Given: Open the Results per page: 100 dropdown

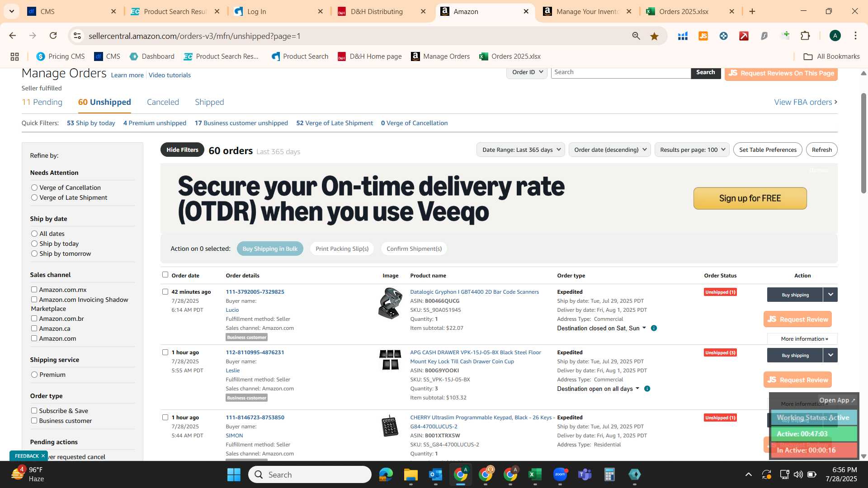Looking at the screenshot, I should tap(692, 150).
